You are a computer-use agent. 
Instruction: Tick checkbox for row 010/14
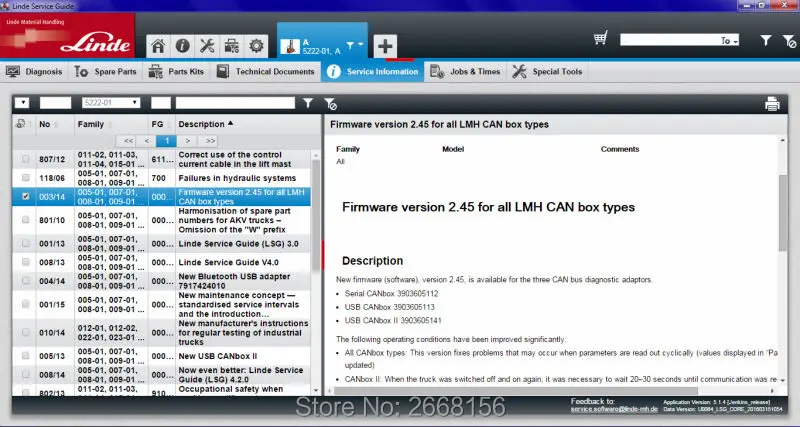click(26, 332)
